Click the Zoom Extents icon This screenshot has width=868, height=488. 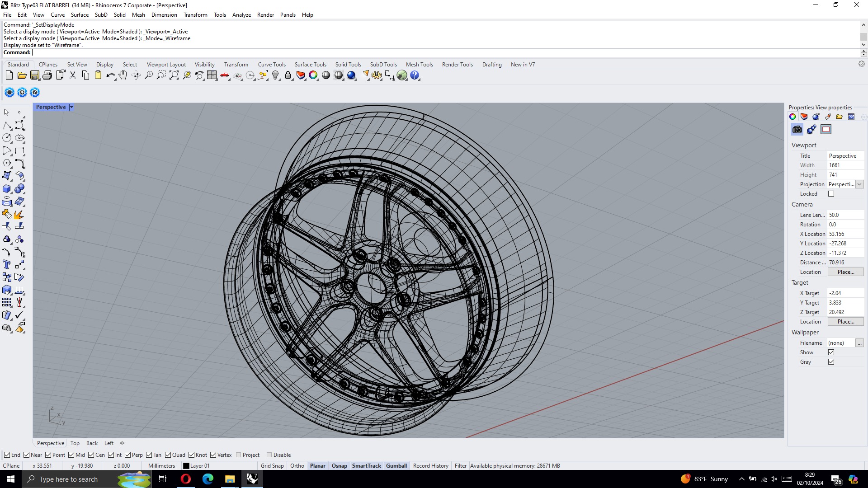click(x=174, y=75)
